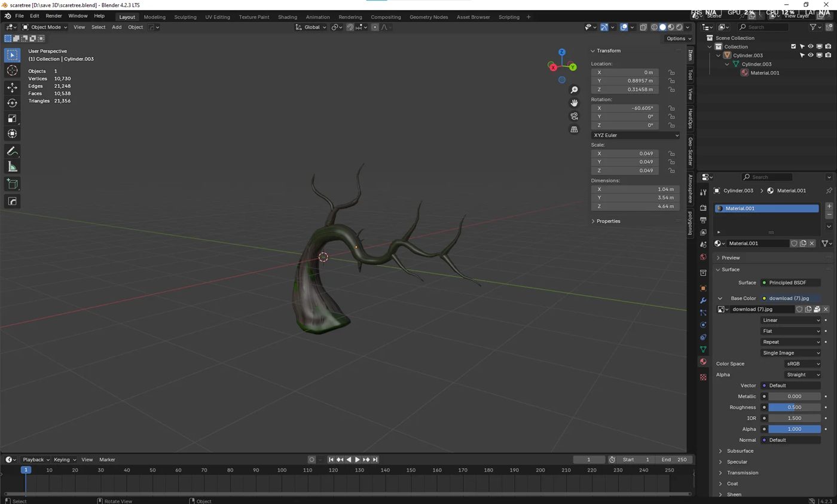
Task: Play the animation forward
Action: (358, 460)
